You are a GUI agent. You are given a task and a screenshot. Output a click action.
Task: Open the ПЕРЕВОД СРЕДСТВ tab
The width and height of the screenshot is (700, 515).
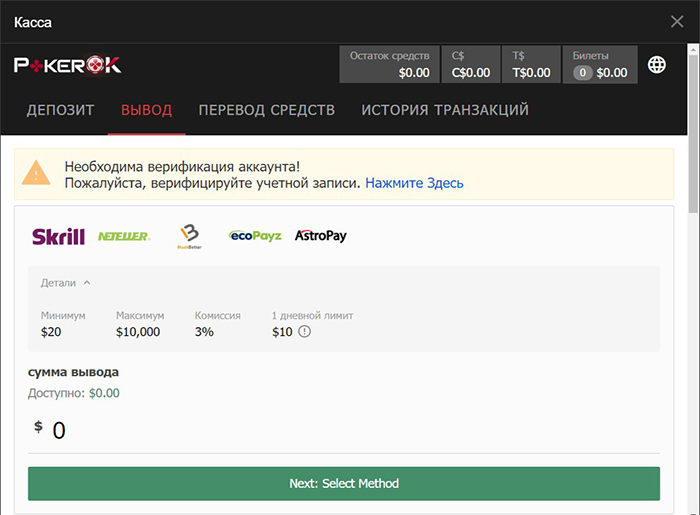coord(267,110)
